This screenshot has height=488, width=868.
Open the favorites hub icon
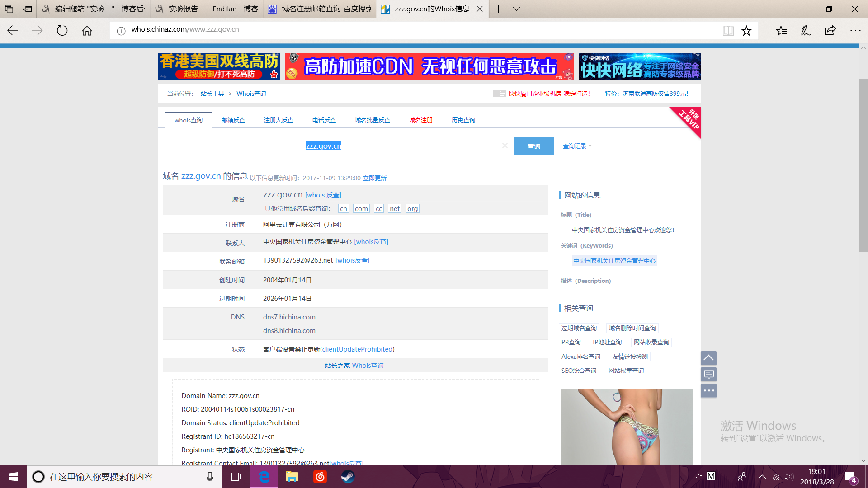coord(781,30)
